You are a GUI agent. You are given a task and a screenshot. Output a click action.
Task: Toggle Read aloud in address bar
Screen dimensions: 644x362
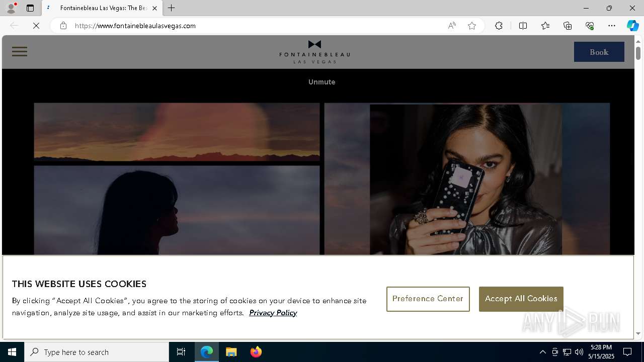coord(452,26)
